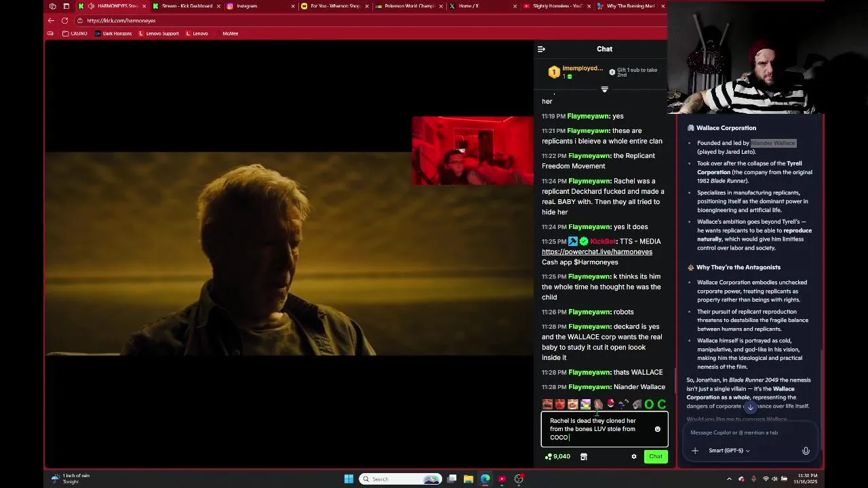
Task: Insert the third face emote in emote row
Action: click(573, 405)
